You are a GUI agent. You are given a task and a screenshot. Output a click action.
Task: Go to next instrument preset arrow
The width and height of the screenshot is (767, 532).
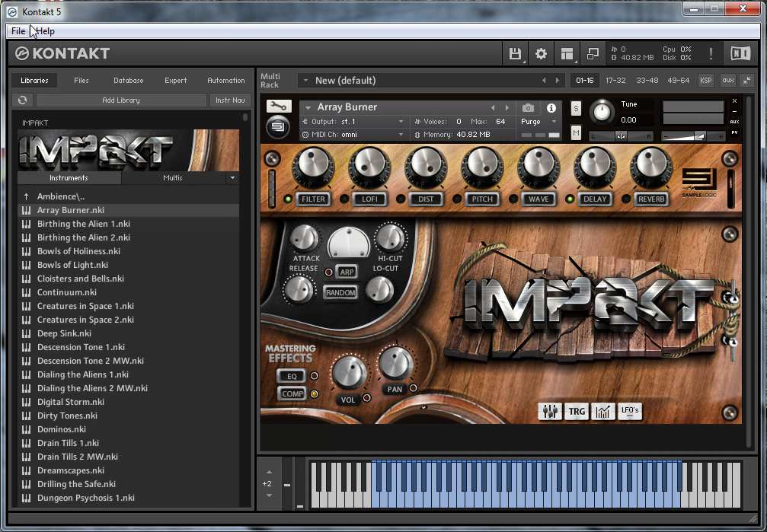click(507, 107)
